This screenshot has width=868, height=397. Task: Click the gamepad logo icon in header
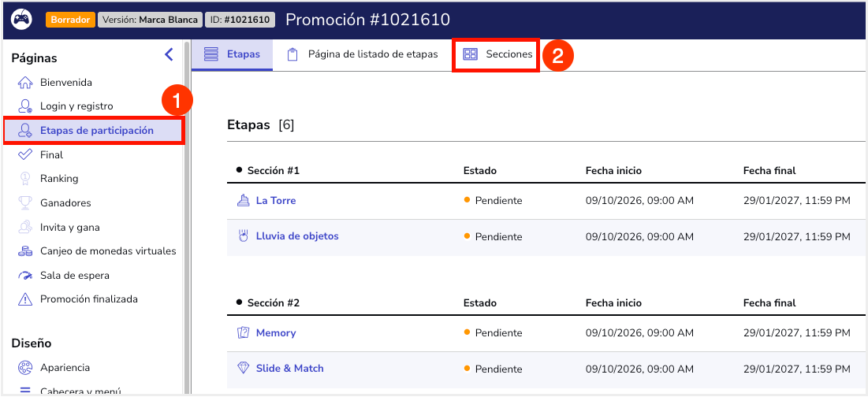[22, 20]
